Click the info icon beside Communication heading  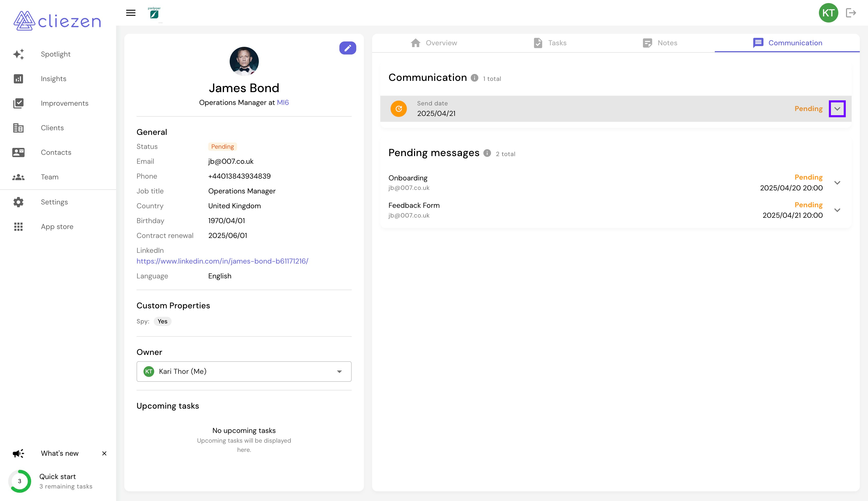pos(475,78)
